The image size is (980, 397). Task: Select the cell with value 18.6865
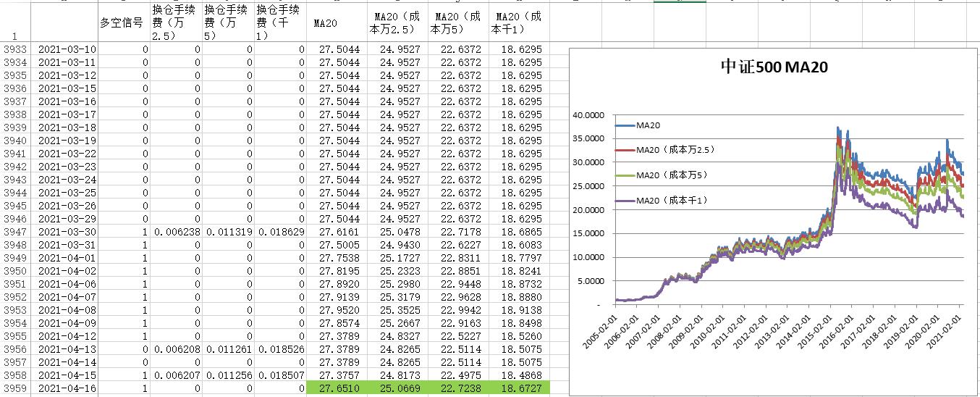pyautogui.click(x=520, y=232)
